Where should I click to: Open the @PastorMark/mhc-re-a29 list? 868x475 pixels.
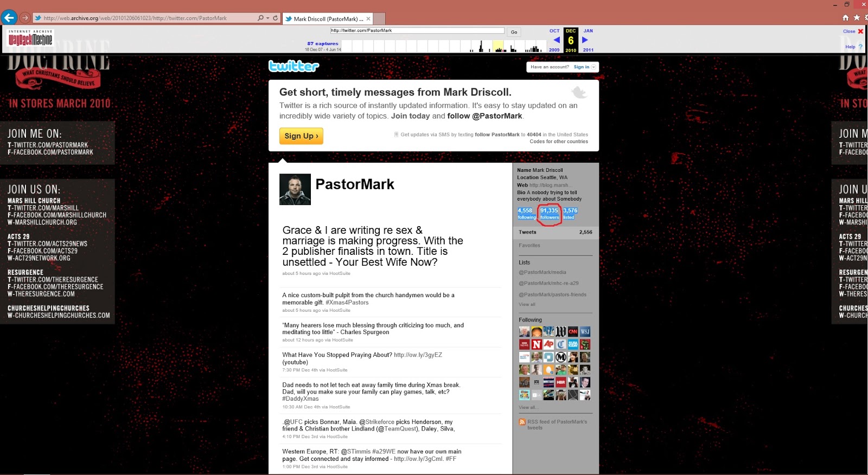tap(548, 283)
